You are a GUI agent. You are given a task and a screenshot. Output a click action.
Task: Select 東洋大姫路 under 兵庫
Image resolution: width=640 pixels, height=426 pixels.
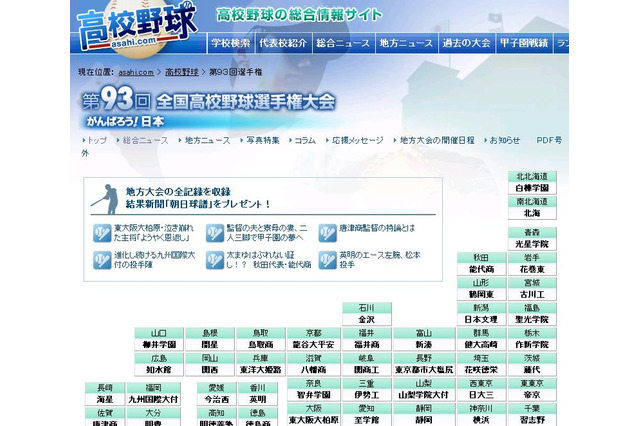tap(261, 370)
